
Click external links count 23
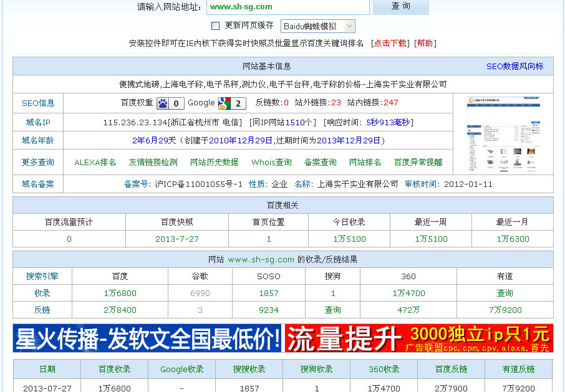(x=336, y=103)
